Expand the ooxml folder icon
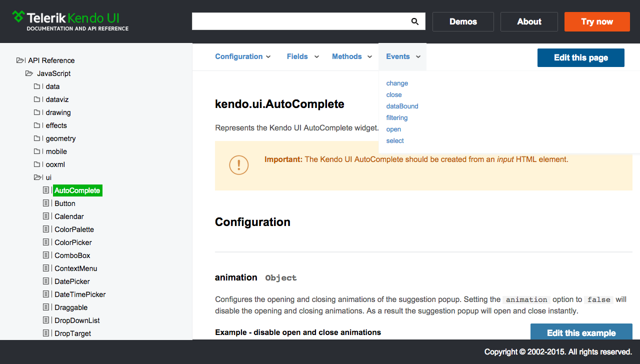Screen dimensions: 640x364 point(37,164)
